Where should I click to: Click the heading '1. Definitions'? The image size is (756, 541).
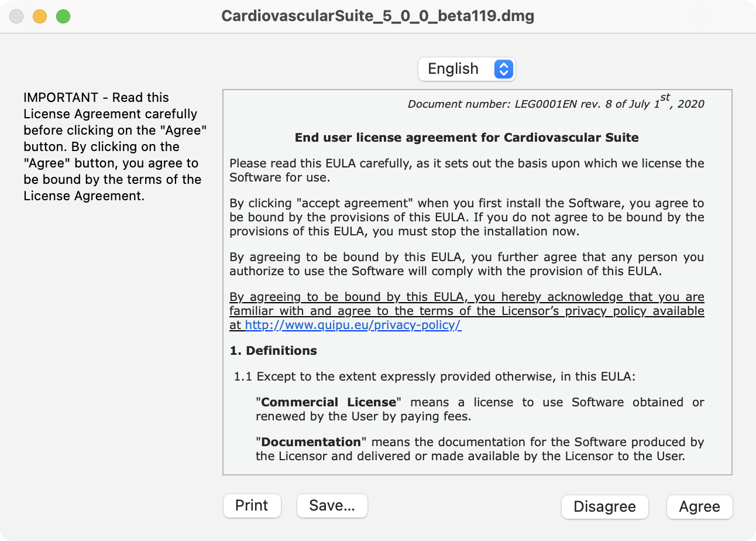click(x=272, y=351)
